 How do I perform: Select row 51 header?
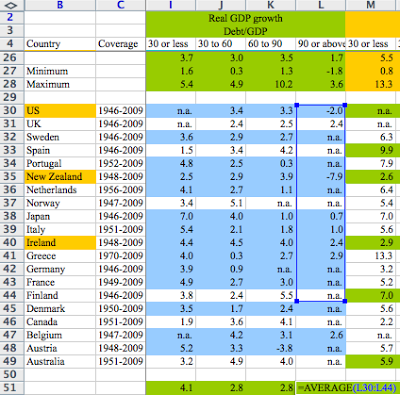[x=10, y=388]
